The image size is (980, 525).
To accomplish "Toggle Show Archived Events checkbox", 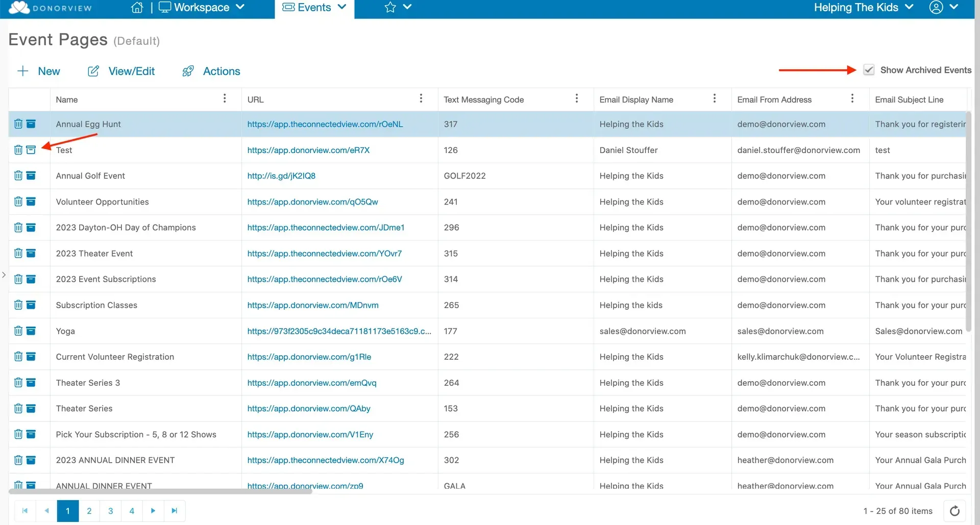I will pyautogui.click(x=869, y=70).
